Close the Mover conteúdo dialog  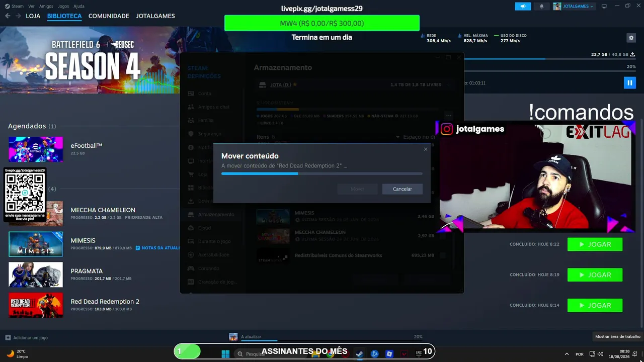point(426,149)
